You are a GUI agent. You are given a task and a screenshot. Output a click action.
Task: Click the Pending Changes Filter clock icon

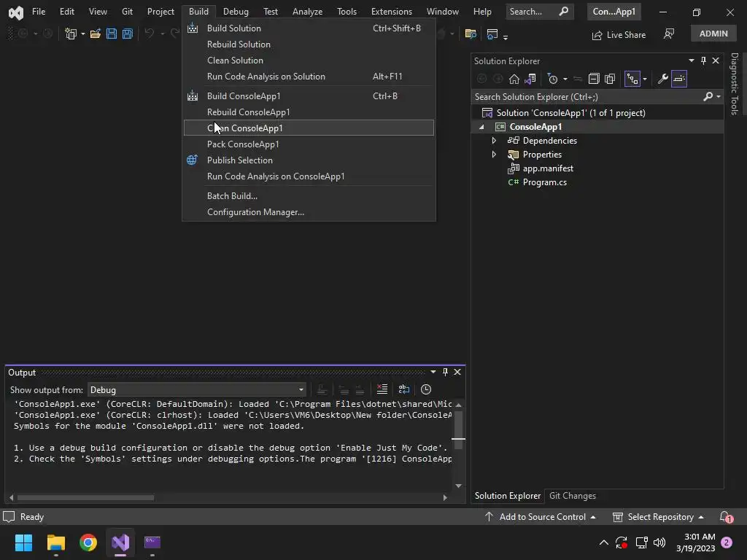coord(553,79)
